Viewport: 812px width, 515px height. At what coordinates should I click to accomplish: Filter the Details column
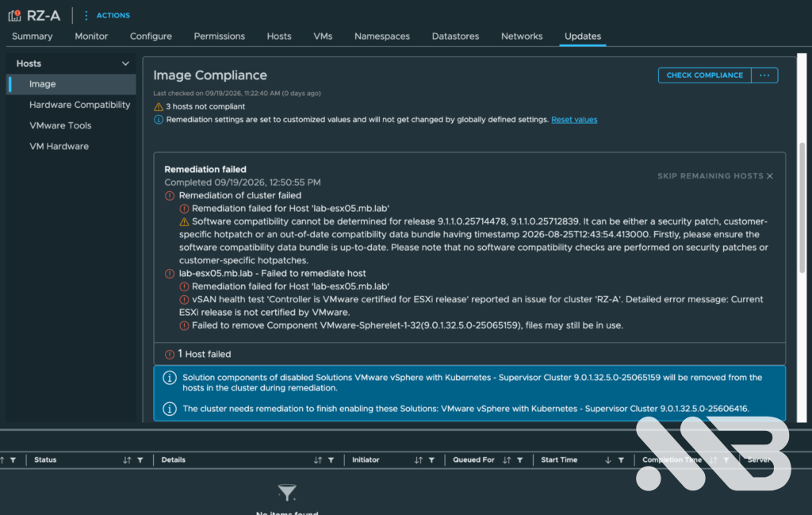331,460
